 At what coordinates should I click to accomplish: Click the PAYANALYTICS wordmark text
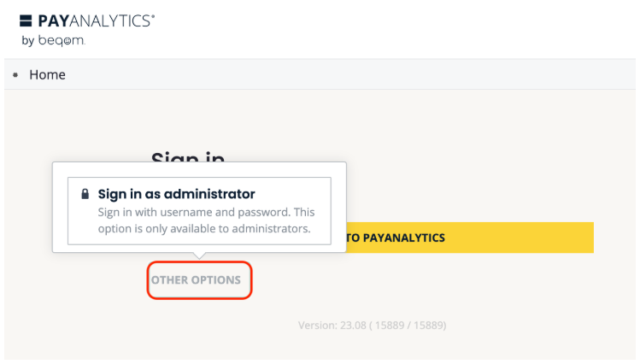point(93,21)
